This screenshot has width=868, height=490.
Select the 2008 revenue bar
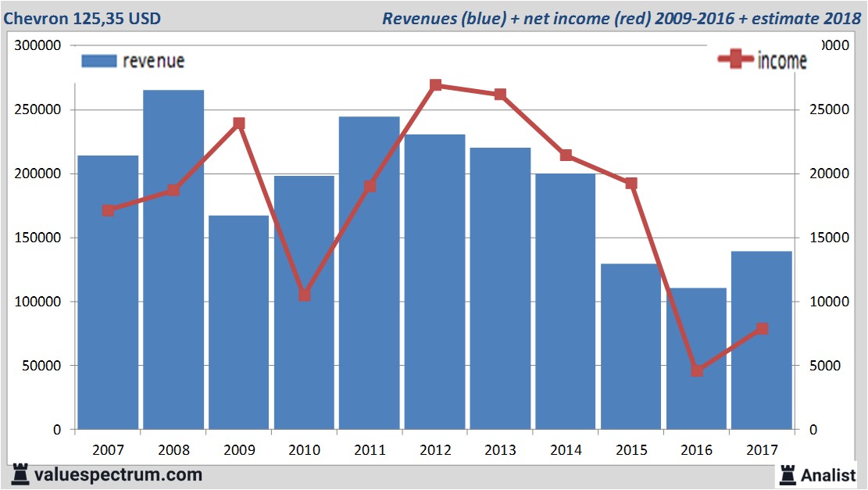[x=173, y=259]
